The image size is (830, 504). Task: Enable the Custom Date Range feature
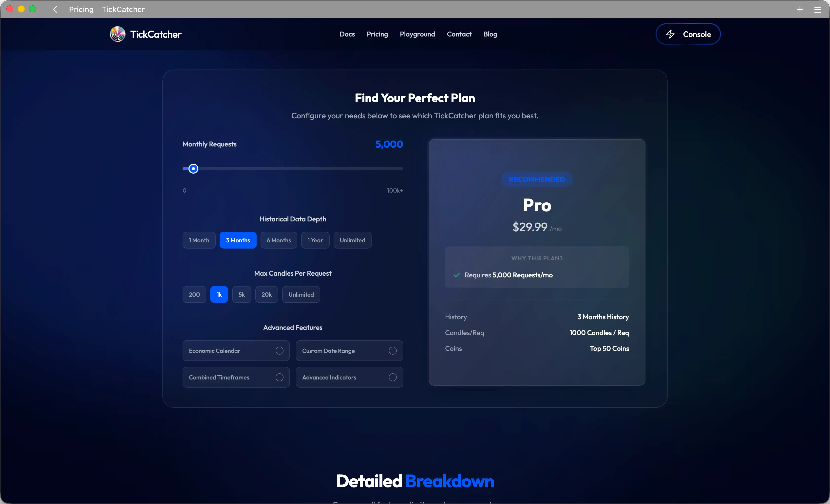349,350
